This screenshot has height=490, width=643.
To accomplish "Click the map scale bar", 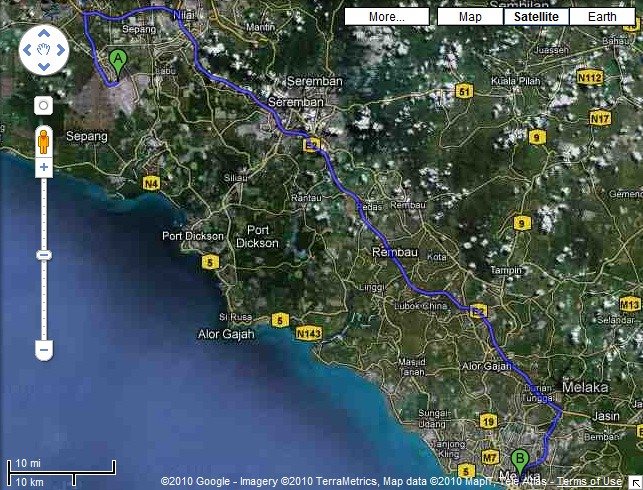I will coord(62,473).
